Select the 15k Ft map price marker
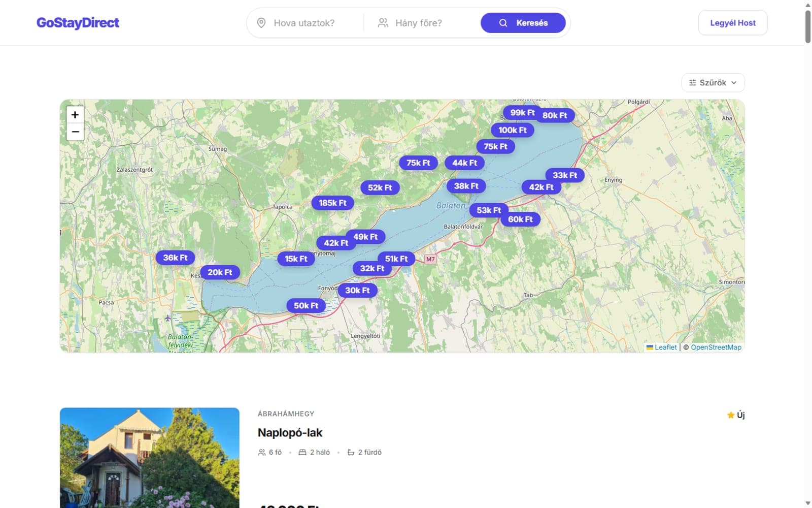The height and width of the screenshot is (508, 812). point(296,259)
